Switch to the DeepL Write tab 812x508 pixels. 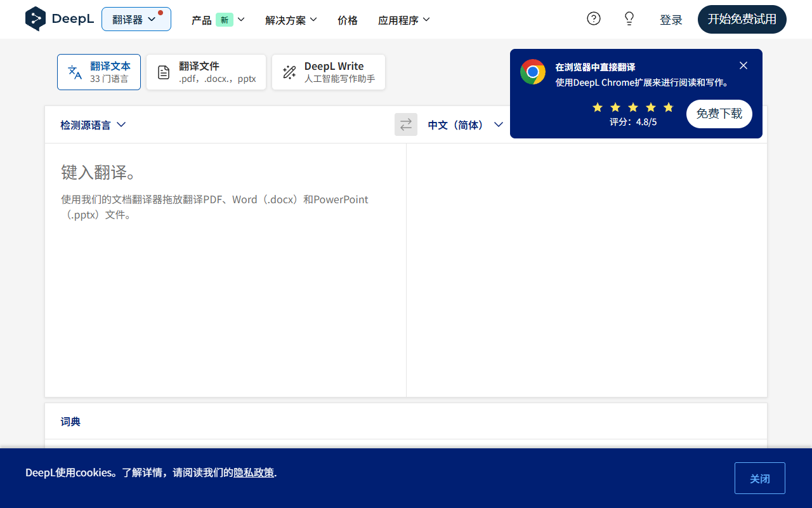[329, 72]
